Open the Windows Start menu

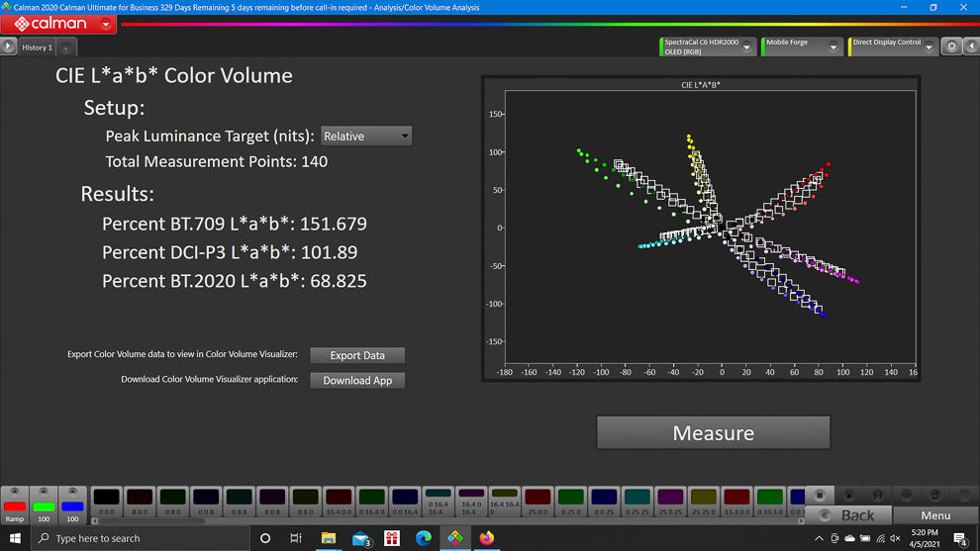[15, 538]
